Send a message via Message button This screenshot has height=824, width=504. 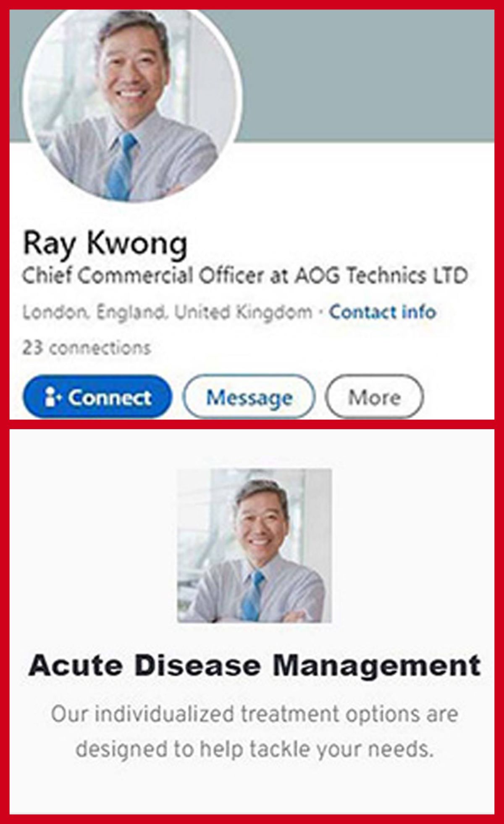[x=249, y=397]
